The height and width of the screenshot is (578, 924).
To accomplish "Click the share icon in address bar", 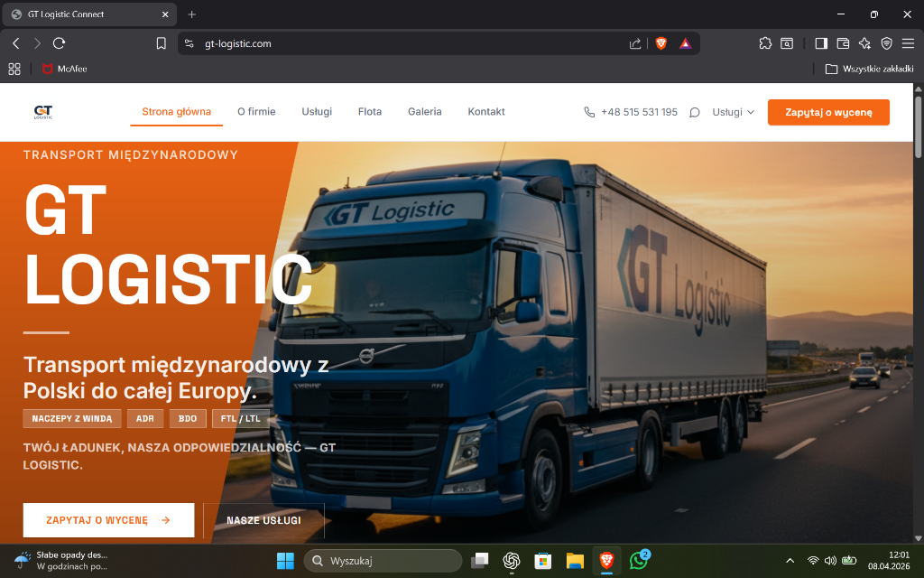I will [635, 43].
